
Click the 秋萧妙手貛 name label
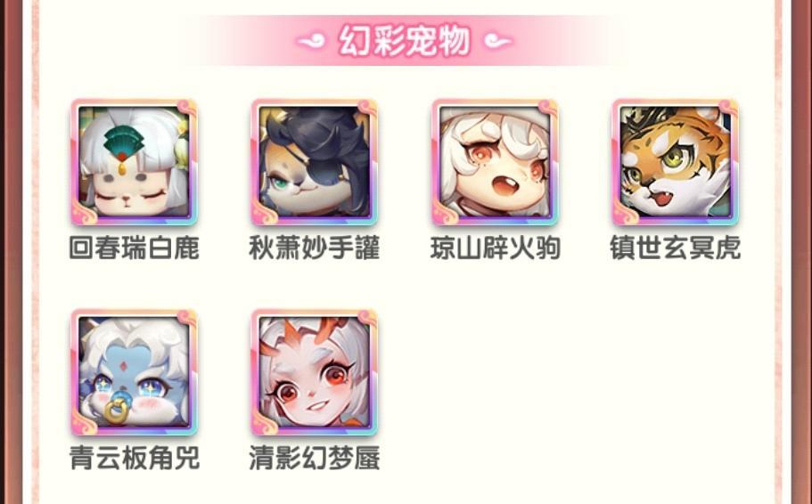tap(315, 248)
